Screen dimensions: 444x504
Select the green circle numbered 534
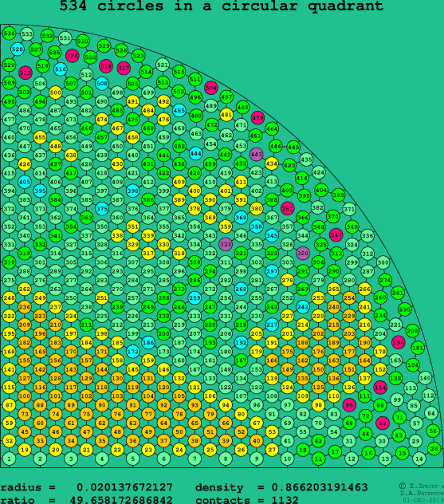(9, 33)
